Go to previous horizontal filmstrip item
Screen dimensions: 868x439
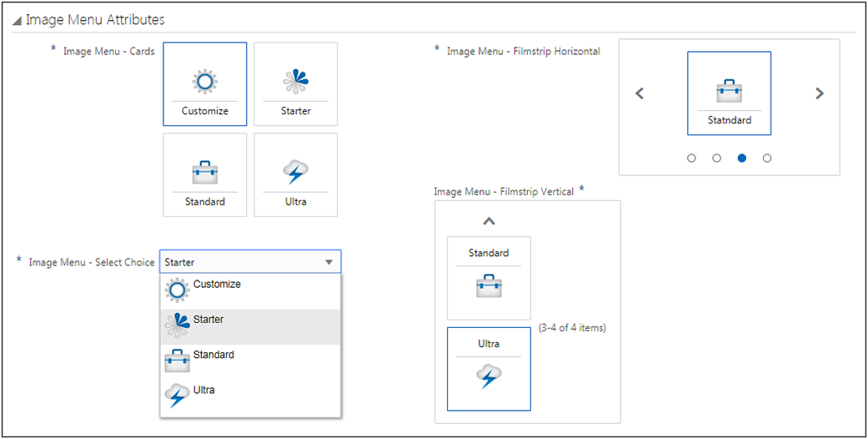640,93
